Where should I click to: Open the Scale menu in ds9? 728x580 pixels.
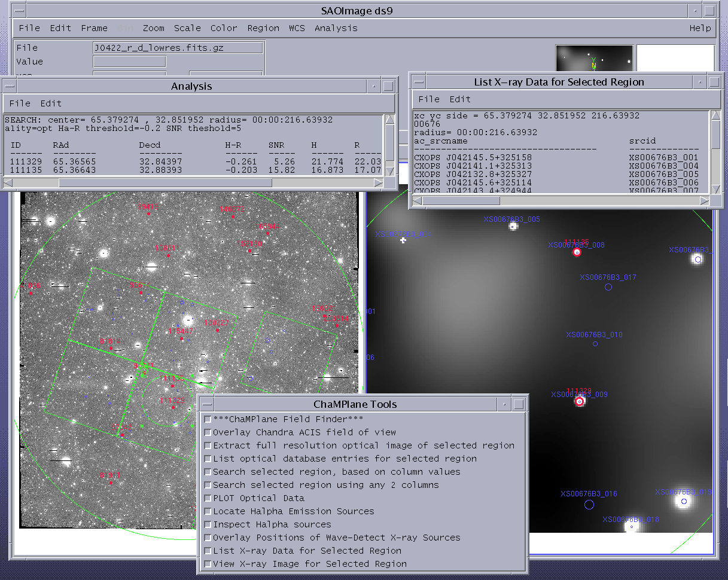(x=187, y=28)
